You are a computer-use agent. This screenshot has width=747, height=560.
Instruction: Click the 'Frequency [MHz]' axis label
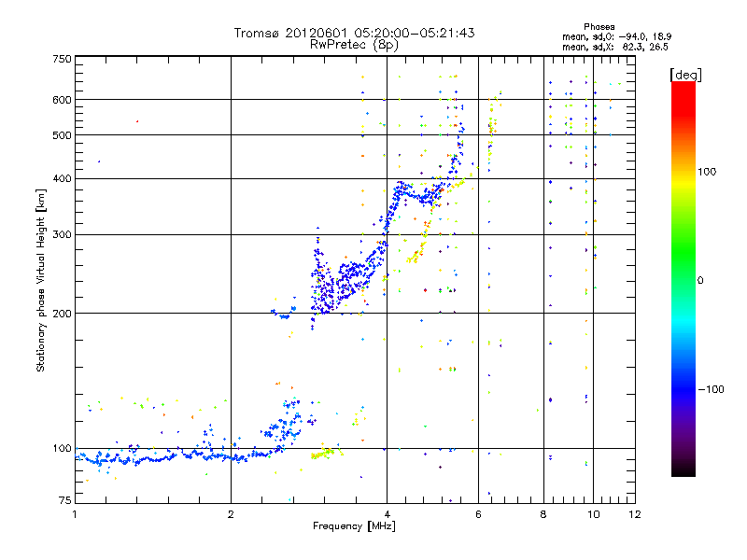(x=354, y=526)
